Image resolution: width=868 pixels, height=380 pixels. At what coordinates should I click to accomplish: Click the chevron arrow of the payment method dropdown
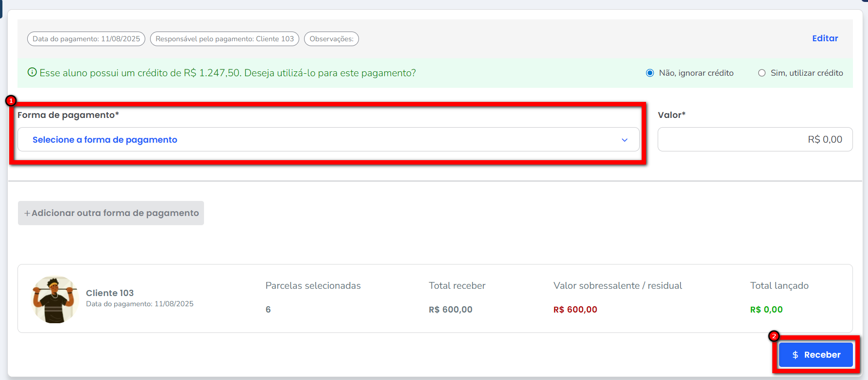click(x=625, y=140)
